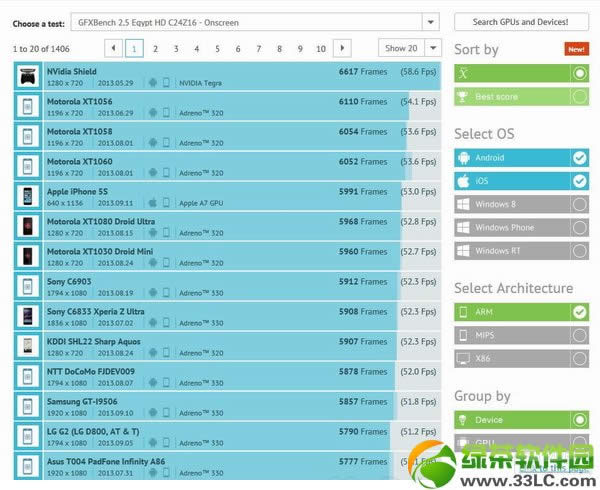
Task: Click the Windows Phone logo icon
Action: click(x=463, y=227)
